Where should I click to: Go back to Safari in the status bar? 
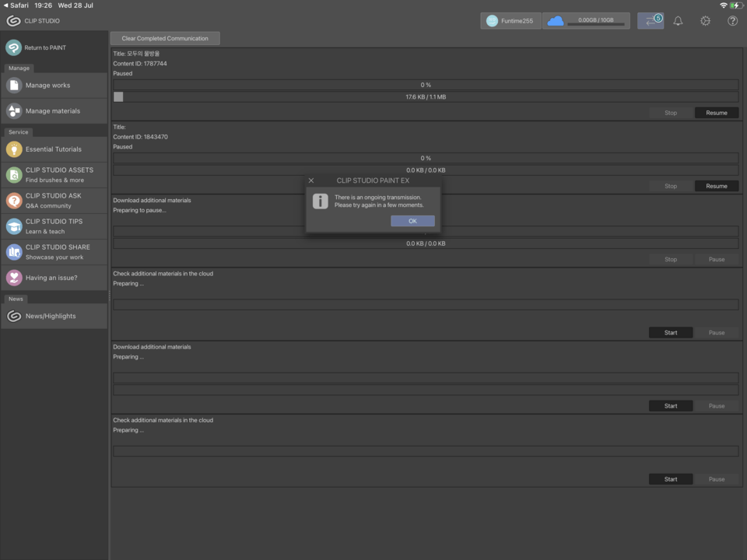[16, 5]
